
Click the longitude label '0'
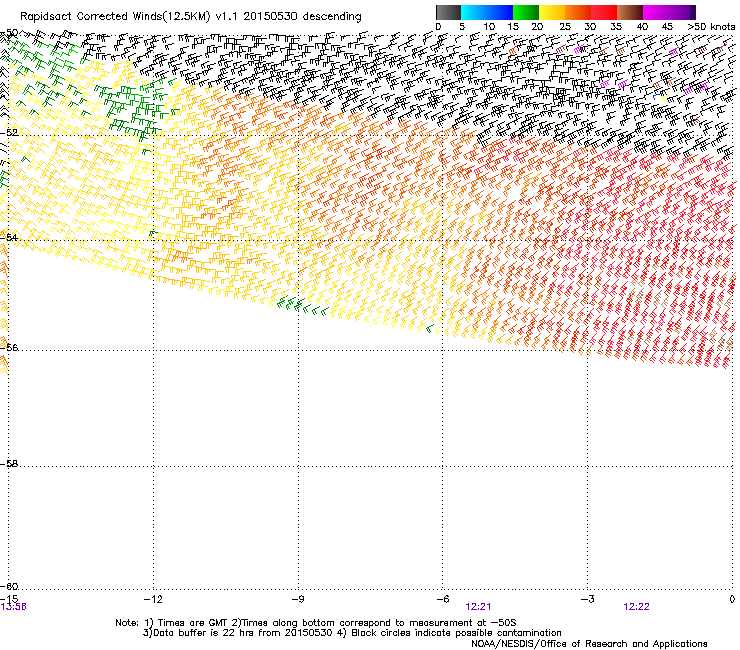point(732,599)
